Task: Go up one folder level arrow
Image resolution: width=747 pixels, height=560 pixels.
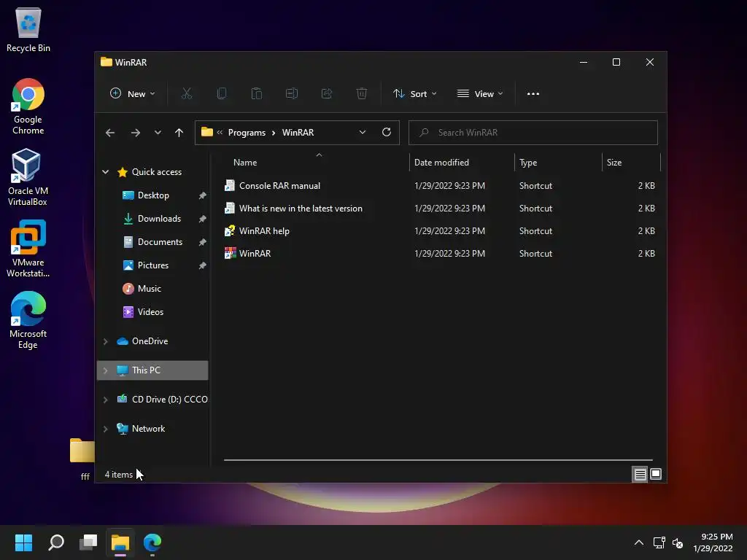Action: [x=179, y=133]
